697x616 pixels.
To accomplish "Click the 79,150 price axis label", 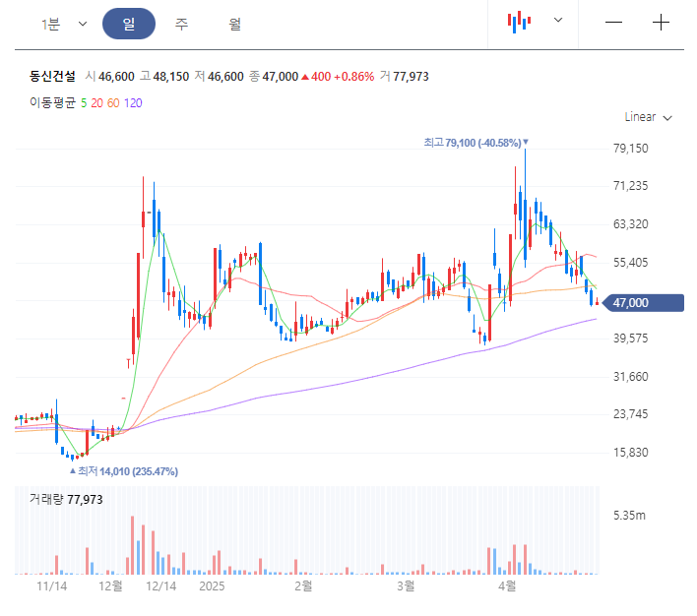I will tap(630, 148).
